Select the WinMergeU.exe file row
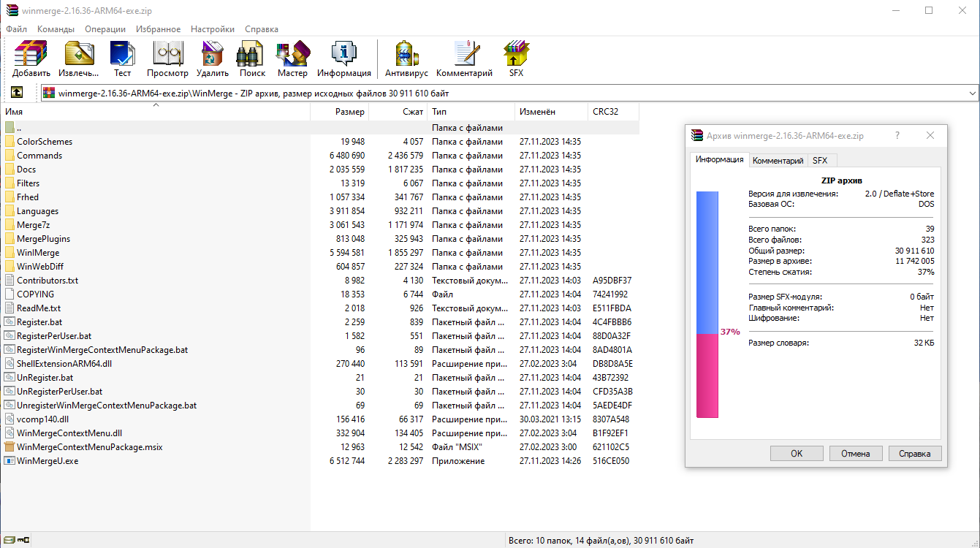This screenshot has height=548, width=980. [48, 461]
